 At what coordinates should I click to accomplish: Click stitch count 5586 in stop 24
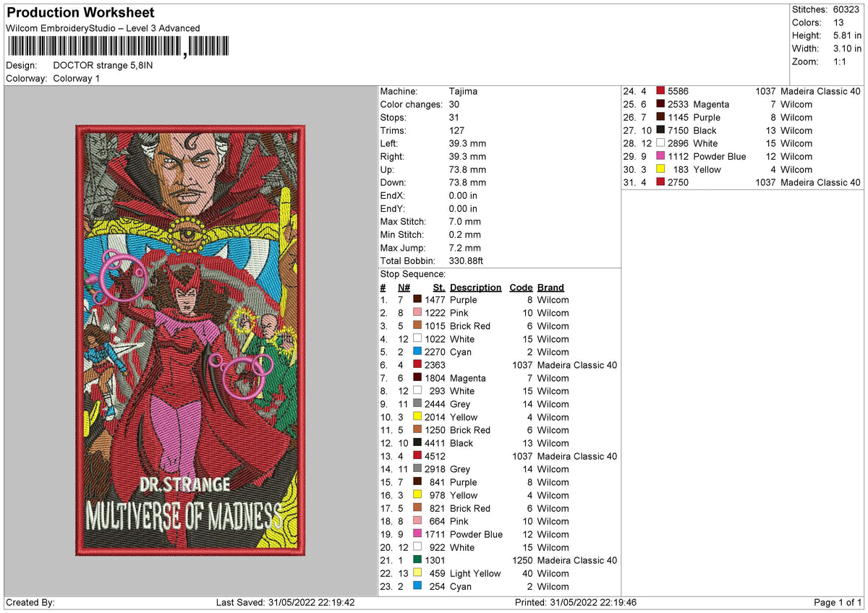click(678, 91)
